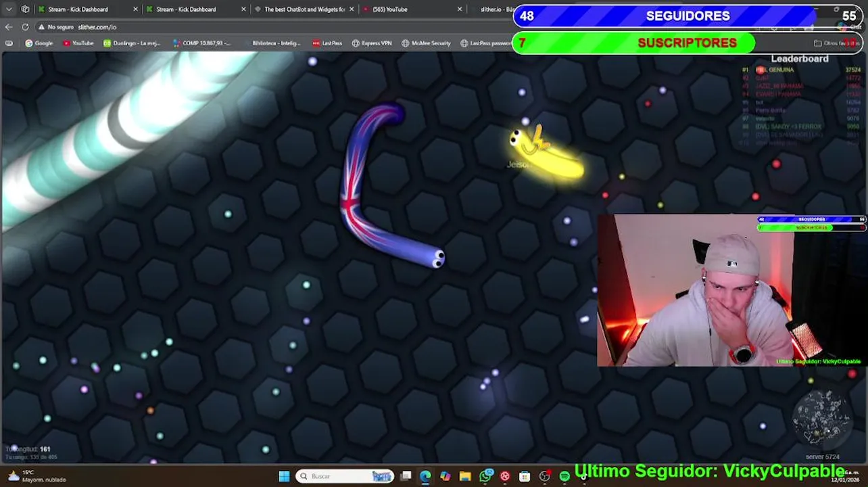Click the SEGUIDORES follower goal bar
This screenshot has height=487, width=868.
(688, 16)
